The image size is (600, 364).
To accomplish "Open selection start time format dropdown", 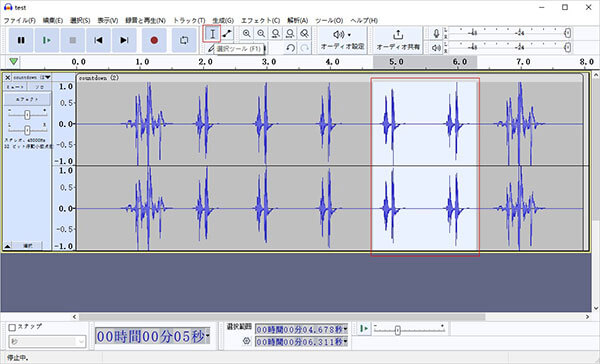I will 346,329.
